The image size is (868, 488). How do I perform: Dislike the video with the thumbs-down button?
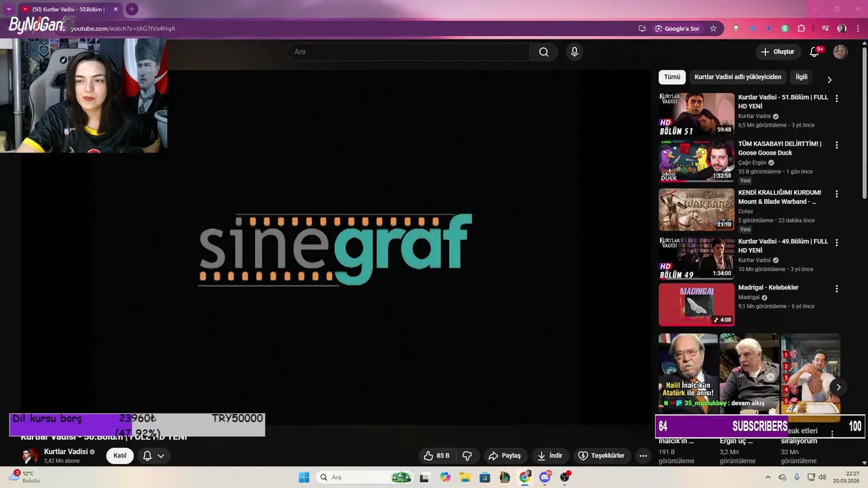pyautogui.click(x=467, y=455)
